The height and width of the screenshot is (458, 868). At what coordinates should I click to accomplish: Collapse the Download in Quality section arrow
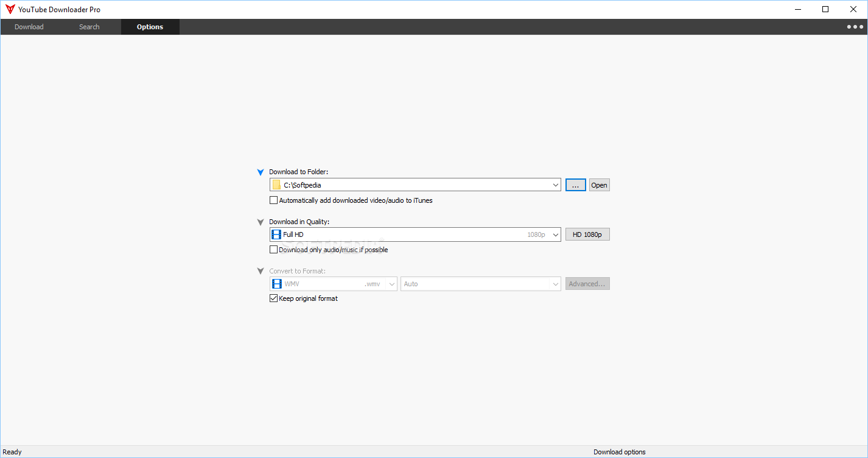point(261,222)
